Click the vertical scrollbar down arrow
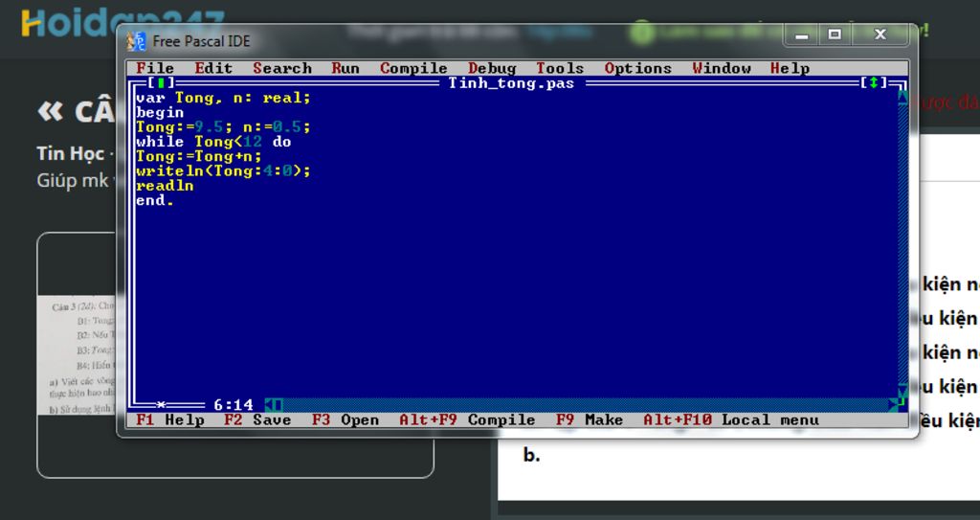This screenshot has height=520, width=980. [x=902, y=391]
